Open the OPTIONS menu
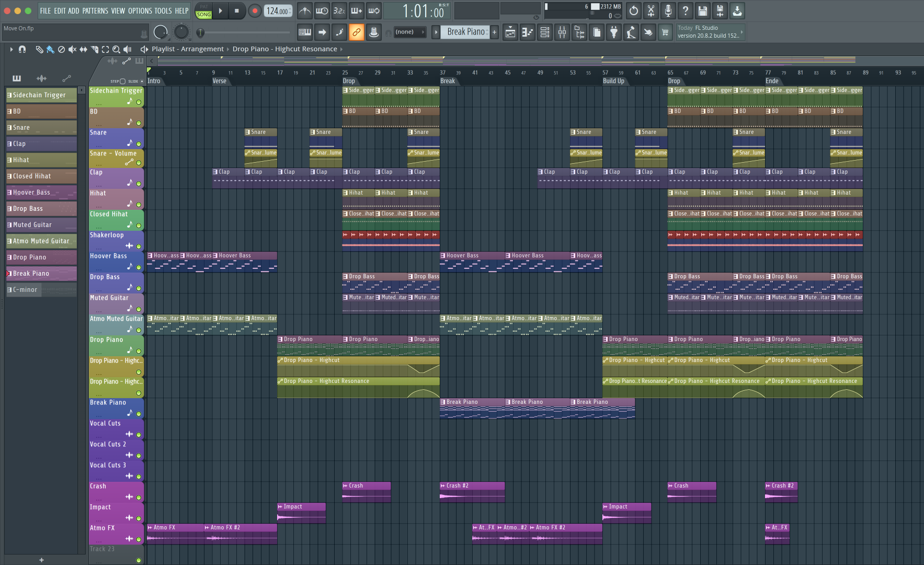Viewport: 924px width, 565px height. click(140, 10)
